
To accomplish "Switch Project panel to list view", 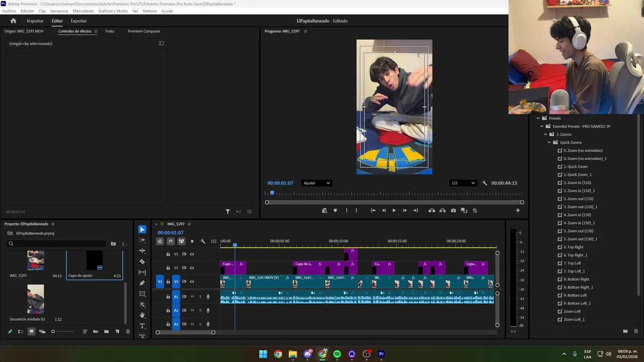I will (21, 331).
